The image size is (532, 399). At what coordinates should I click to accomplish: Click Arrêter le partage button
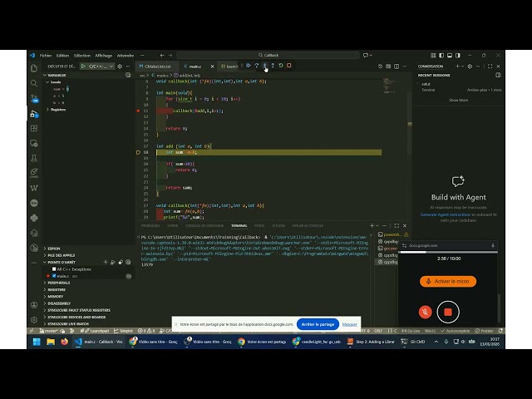point(318,324)
